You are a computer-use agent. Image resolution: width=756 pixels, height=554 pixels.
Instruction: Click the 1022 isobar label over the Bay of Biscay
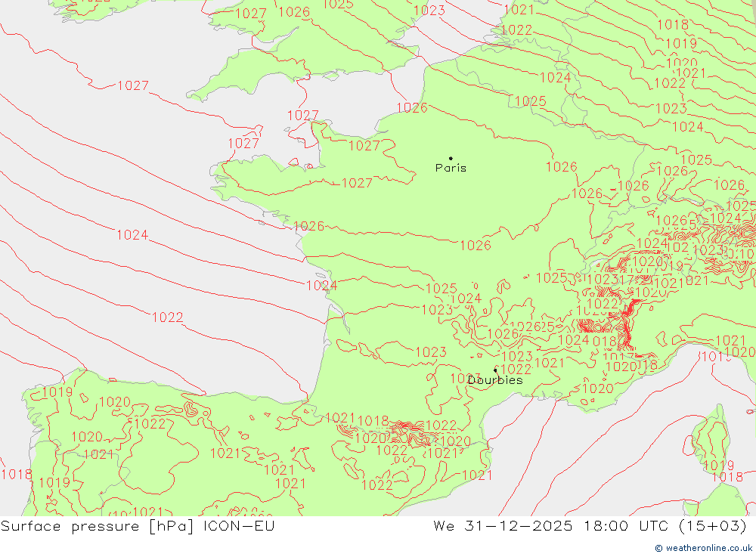click(x=168, y=317)
